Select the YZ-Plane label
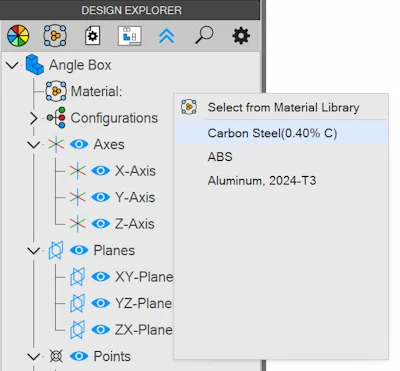This screenshot has height=371, width=400. click(144, 303)
